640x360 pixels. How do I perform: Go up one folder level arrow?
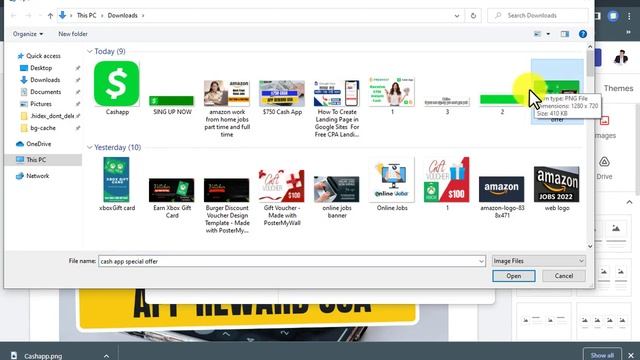50,16
